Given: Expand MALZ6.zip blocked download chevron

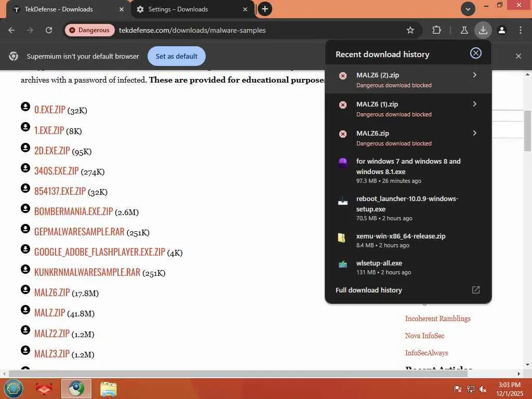Looking at the screenshot, I should [475, 134].
